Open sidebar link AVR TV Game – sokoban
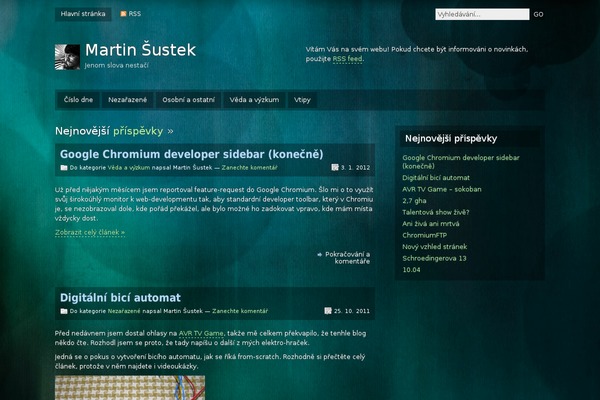Viewport: 600px width, 400px height. pos(442,189)
